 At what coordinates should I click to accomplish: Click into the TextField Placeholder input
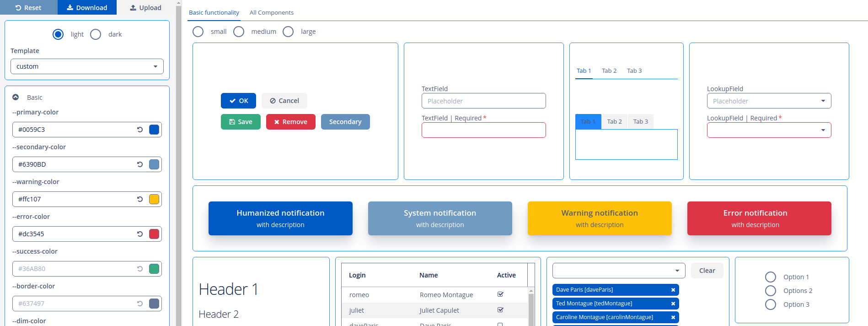pyautogui.click(x=483, y=101)
